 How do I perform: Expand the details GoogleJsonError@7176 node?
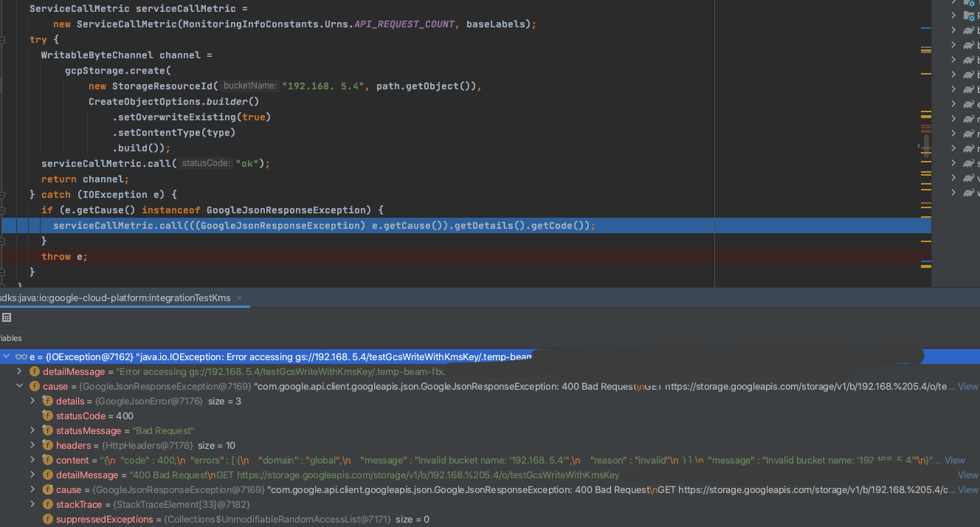pos(32,401)
